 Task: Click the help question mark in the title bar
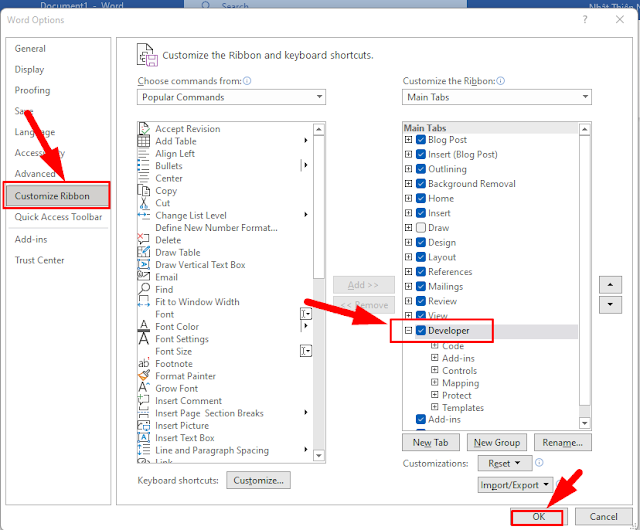585,20
